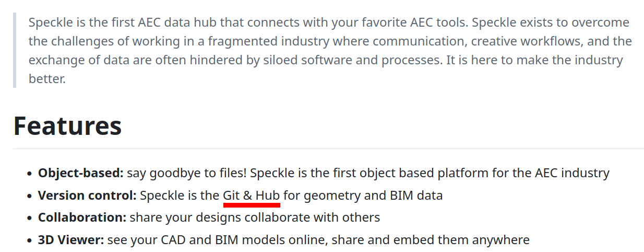Screen dimensions: 644x252
Task: Click the text 'say goodbye to files!'
Action: 182,173
